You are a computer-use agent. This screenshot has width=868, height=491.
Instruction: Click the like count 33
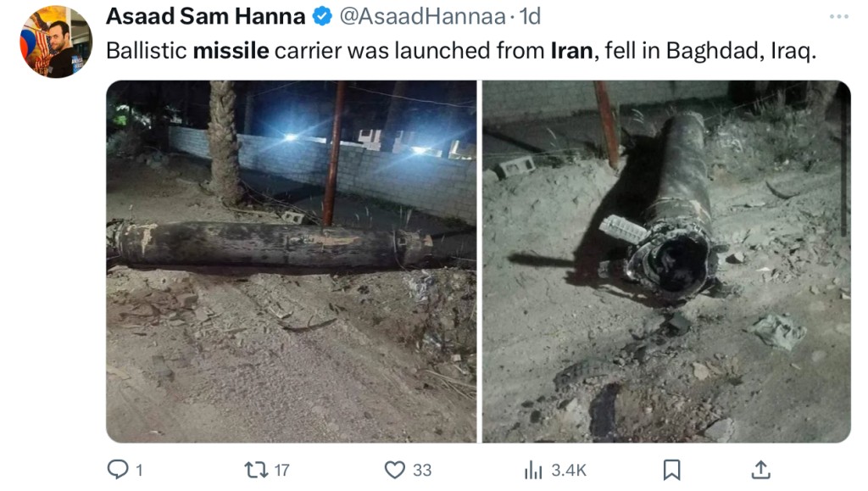tap(422, 470)
